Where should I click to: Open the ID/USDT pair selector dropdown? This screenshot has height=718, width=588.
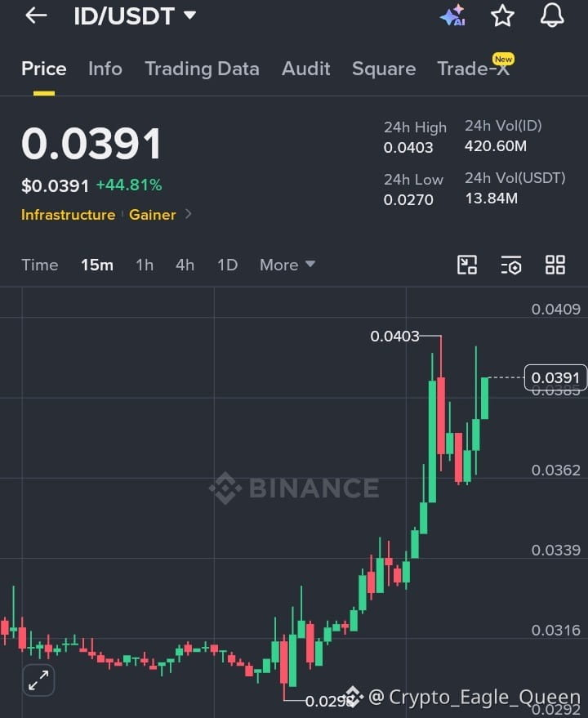coord(135,16)
